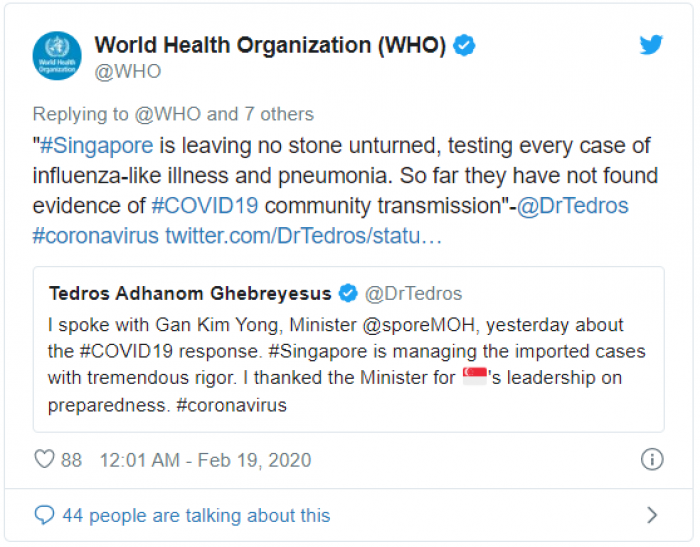Open the tweet timestamp Feb 19, 2020
Image resolution: width=700 pixels, height=547 pixels.
click(205, 460)
